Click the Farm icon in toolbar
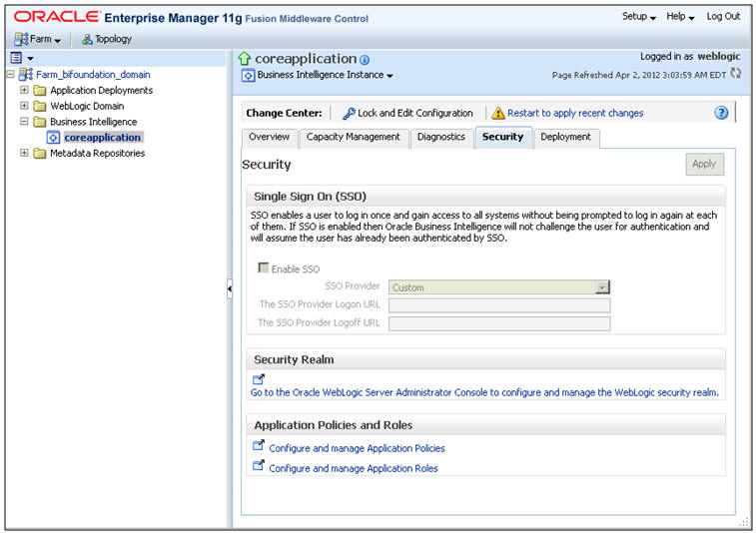 click(x=21, y=39)
